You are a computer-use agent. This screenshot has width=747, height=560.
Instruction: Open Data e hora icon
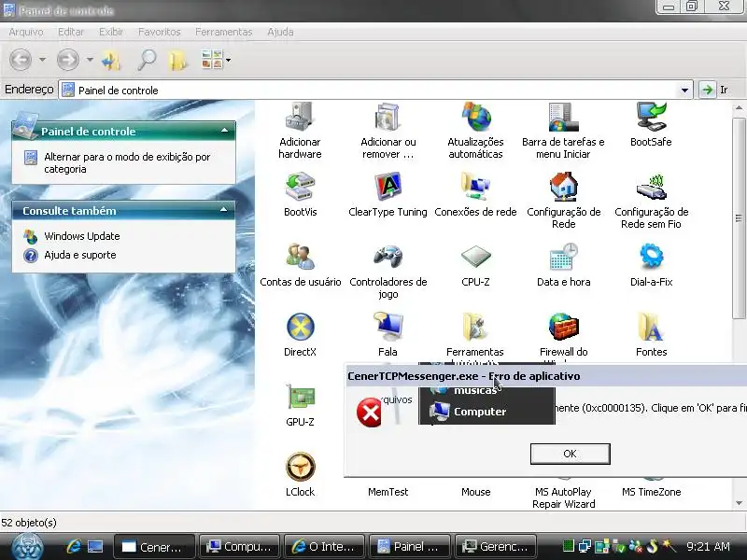564,257
